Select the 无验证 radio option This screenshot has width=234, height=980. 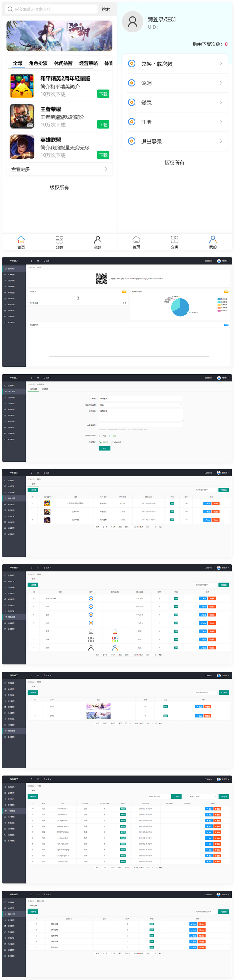pos(101,443)
